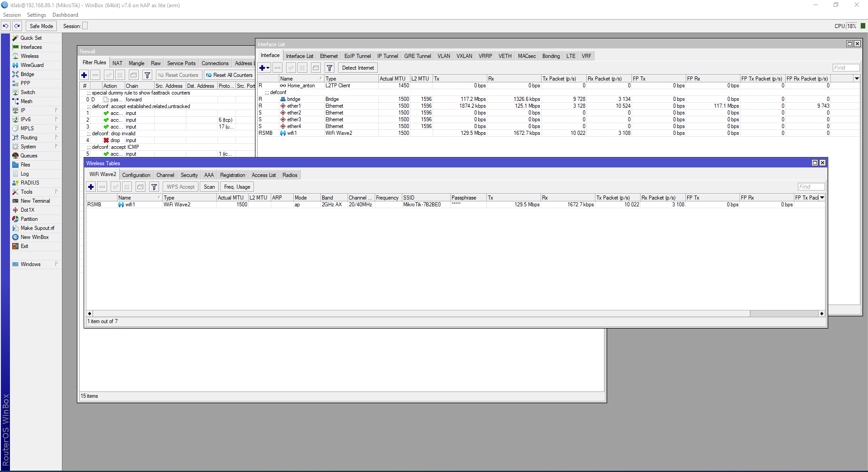Open the VLAN tab in Interface List

(443, 56)
